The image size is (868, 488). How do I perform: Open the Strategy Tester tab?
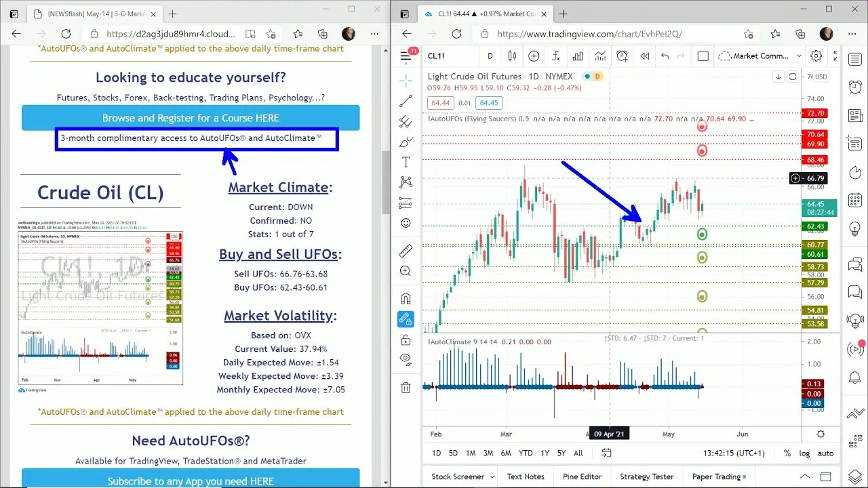click(647, 476)
